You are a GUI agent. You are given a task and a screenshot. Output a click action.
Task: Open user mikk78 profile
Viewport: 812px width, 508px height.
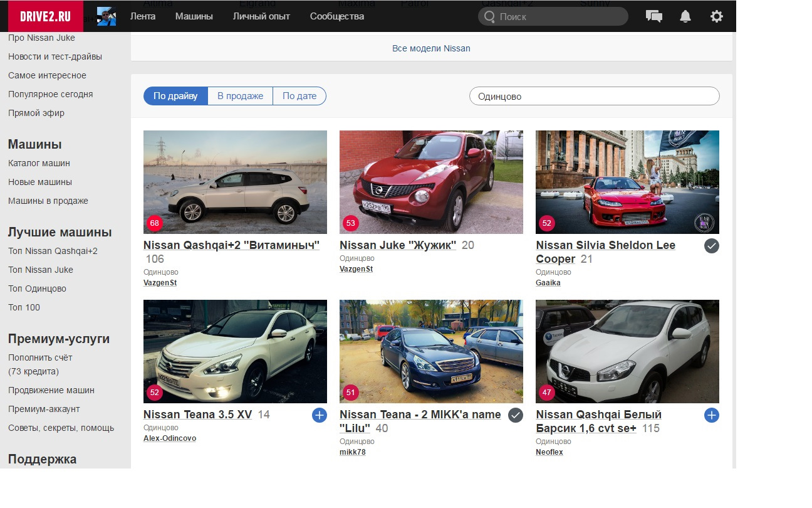tap(352, 452)
